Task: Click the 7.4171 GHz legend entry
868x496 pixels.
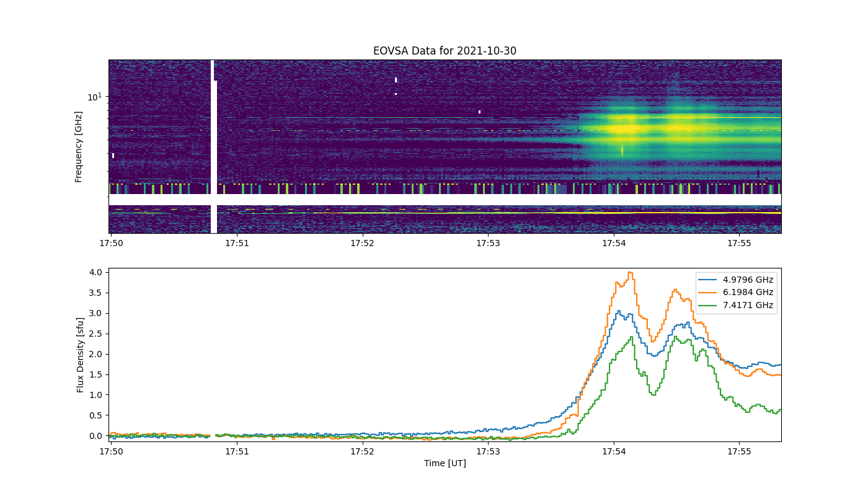Action: point(736,306)
